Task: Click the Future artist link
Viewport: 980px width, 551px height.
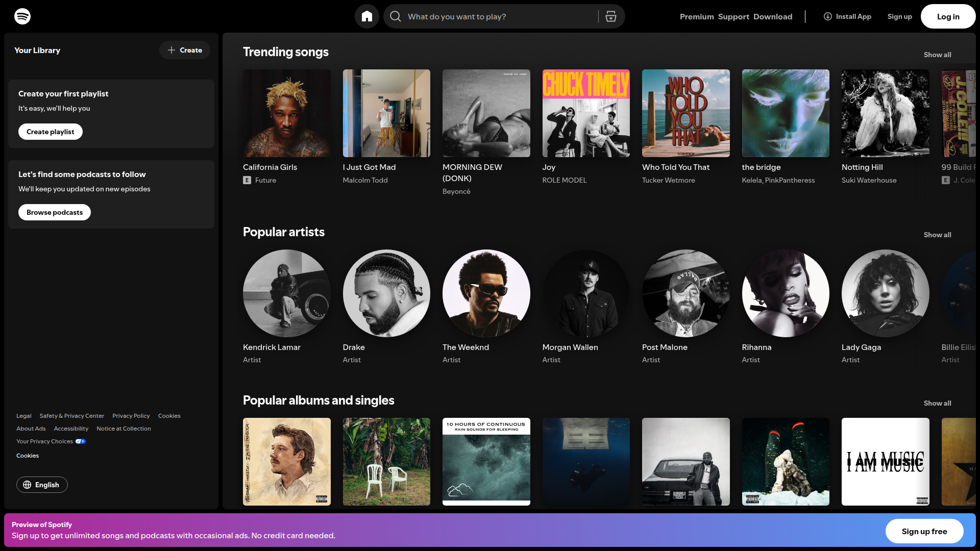Action: click(265, 180)
